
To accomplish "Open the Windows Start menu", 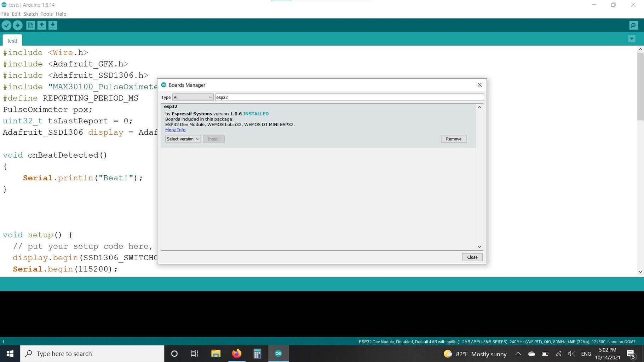I will coord(10,354).
